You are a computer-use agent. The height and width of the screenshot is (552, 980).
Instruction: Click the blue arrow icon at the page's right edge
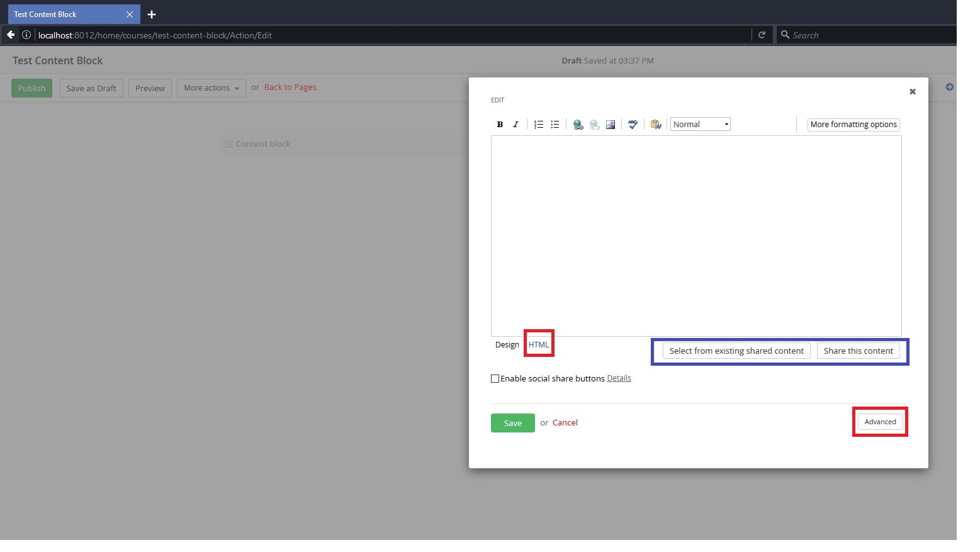coord(949,87)
